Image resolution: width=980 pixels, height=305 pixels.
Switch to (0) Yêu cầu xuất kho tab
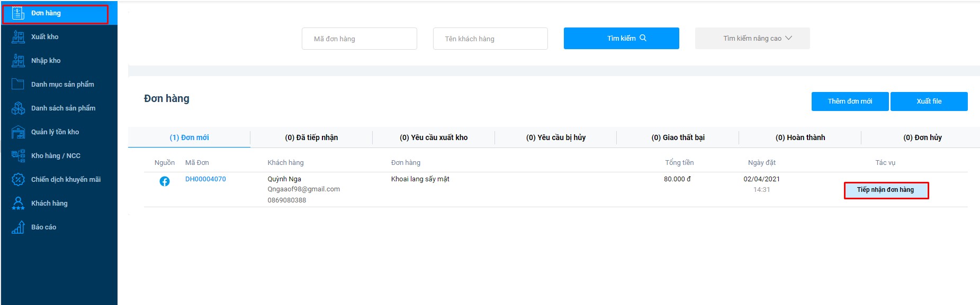click(434, 137)
